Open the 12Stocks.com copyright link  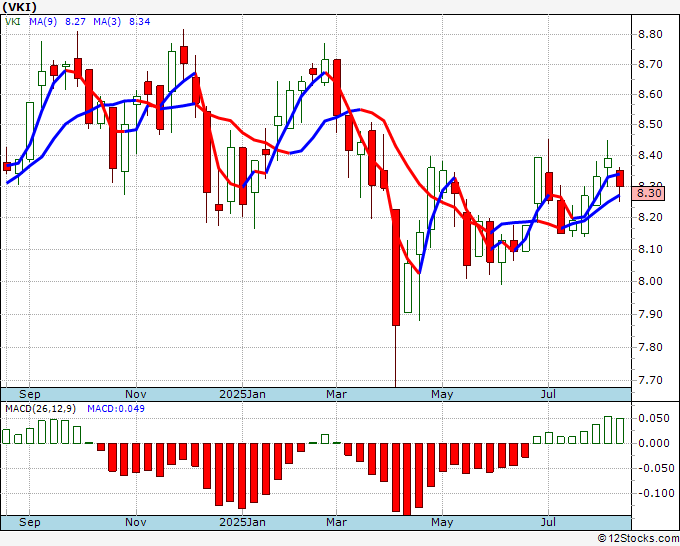pos(638,539)
